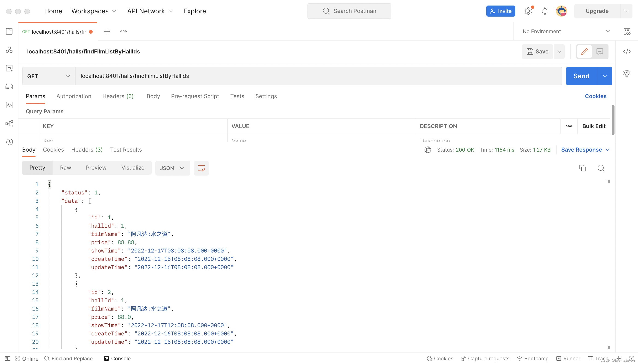Click the Cookies link
The image size is (638, 364).
pos(595,96)
